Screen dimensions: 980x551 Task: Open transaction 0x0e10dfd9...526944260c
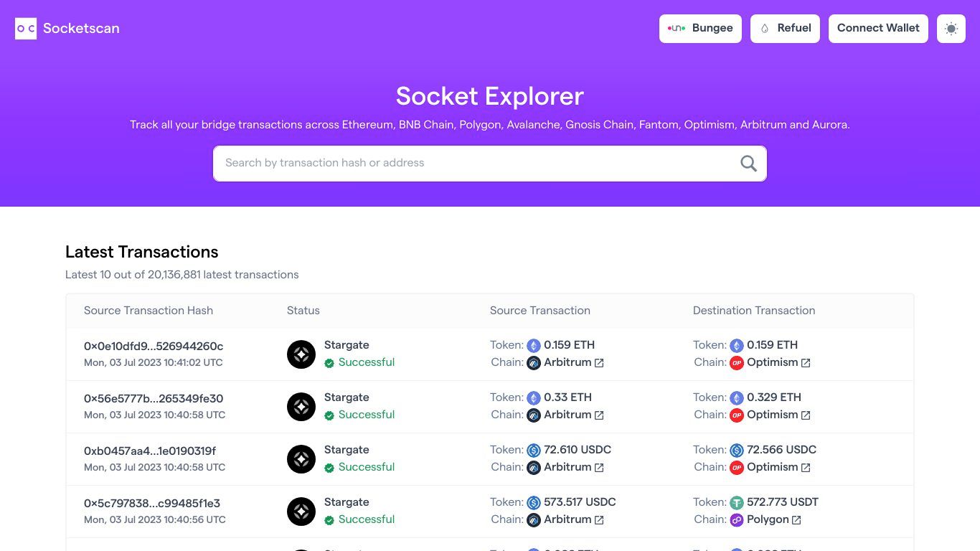tap(154, 346)
